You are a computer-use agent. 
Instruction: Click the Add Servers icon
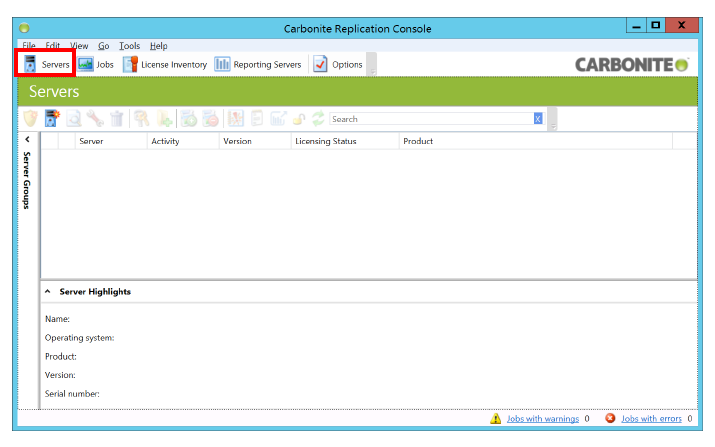52,119
